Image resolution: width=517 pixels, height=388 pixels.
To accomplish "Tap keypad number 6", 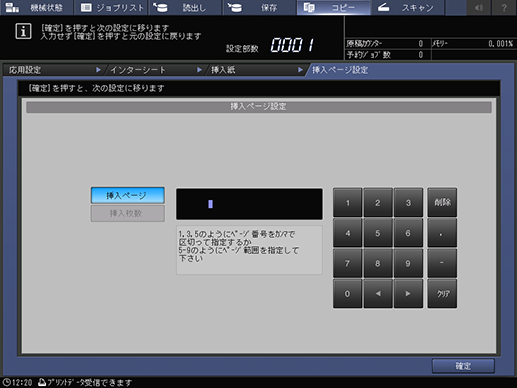I will 408,233.
